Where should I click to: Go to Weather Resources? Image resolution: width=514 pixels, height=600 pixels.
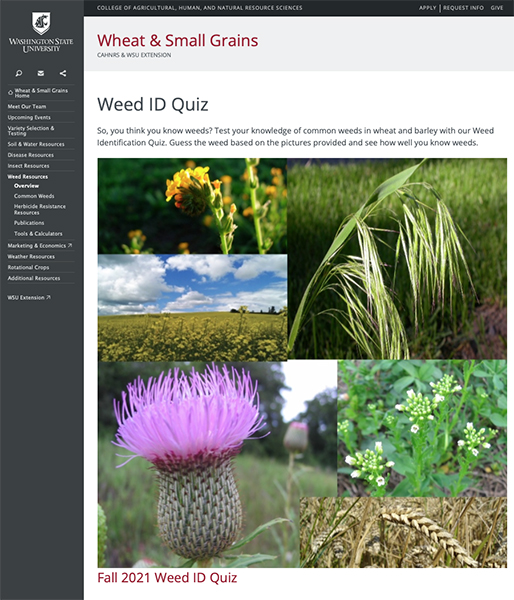[31, 256]
